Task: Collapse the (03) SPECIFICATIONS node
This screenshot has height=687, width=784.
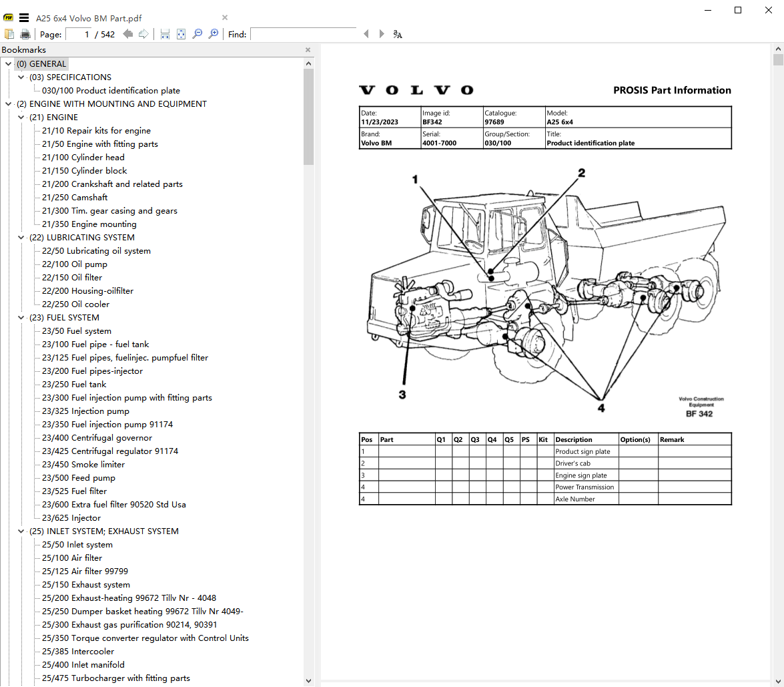Action: click(21, 77)
